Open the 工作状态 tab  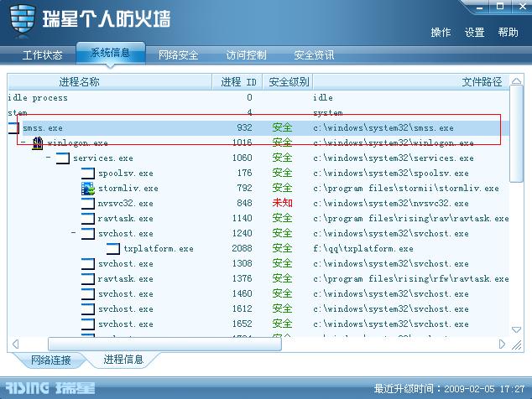pyautogui.click(x=43, y=55)
